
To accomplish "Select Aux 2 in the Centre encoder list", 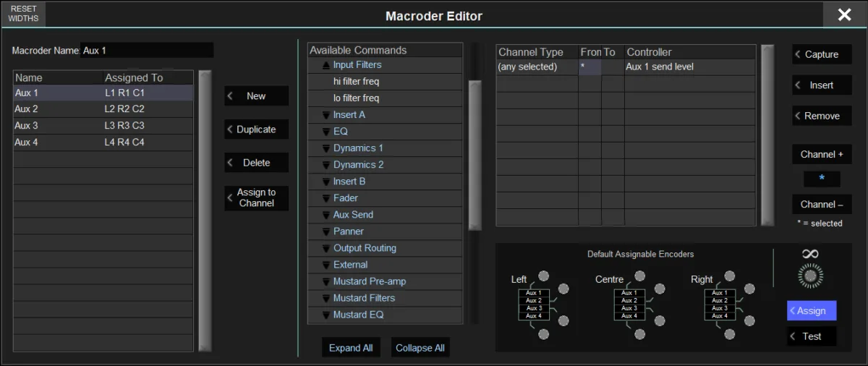I will coord(630,301).
